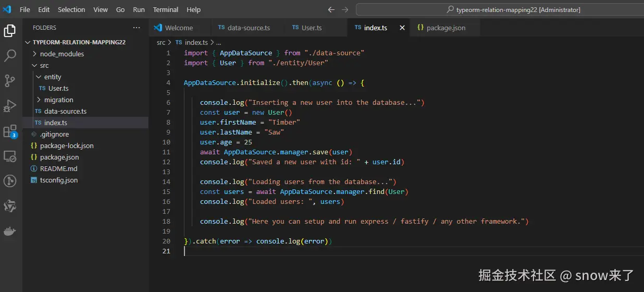Open the Terminal menu

click(x=165, y=10)
